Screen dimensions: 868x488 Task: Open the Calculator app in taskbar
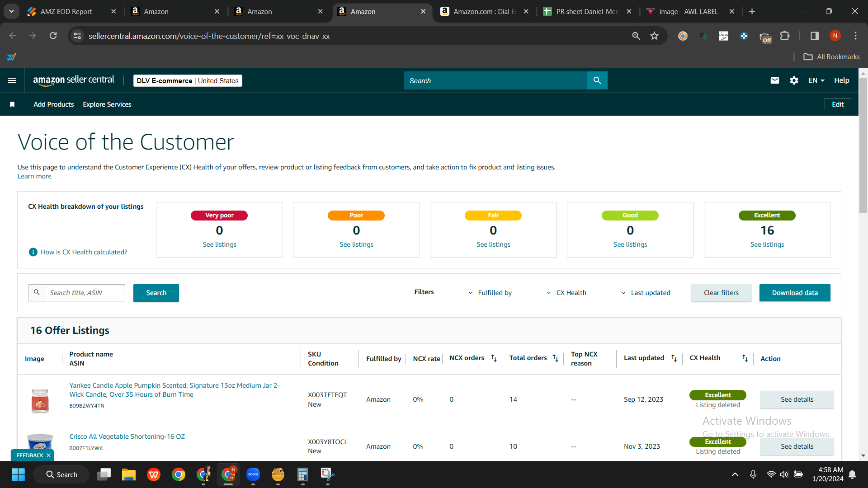[302, 474]
